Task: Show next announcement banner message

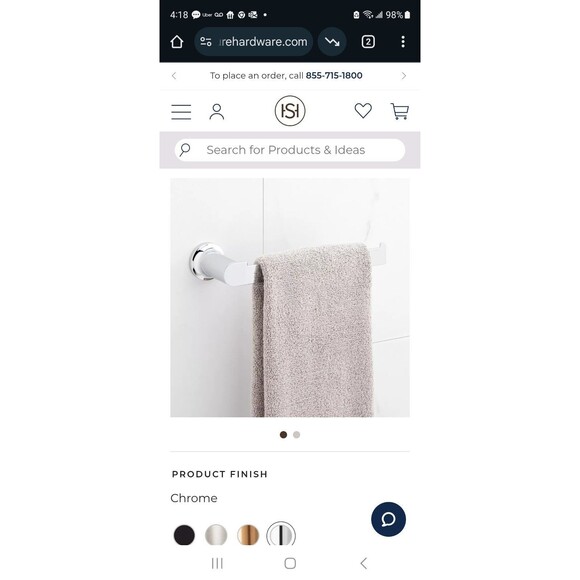Action: click(404, 76)
